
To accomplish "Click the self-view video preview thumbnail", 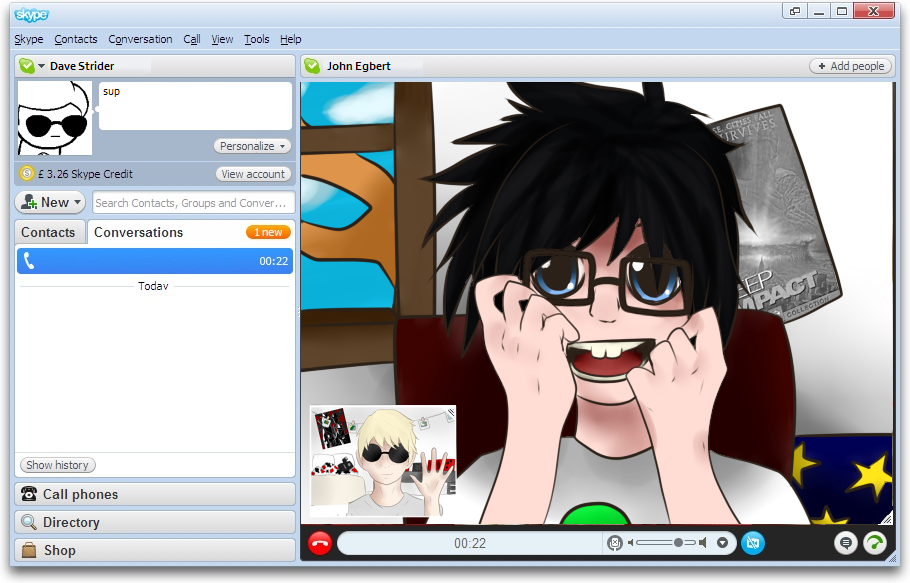I will (x=383, y=461).
